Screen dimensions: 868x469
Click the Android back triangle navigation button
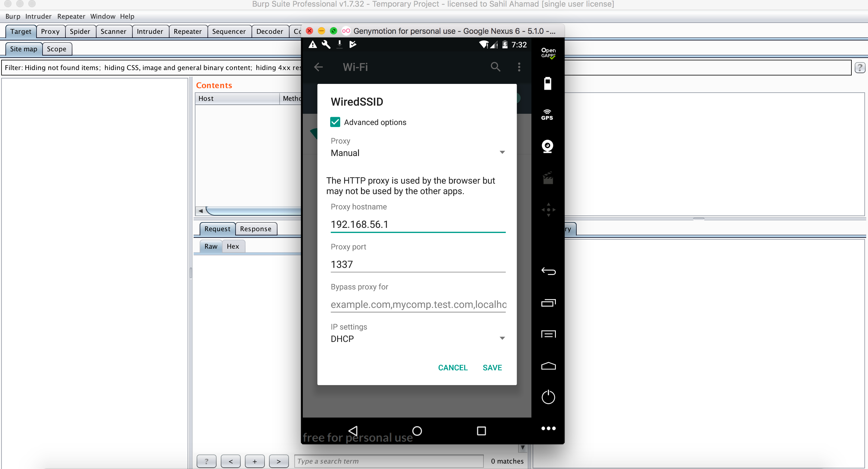point(353,430)
